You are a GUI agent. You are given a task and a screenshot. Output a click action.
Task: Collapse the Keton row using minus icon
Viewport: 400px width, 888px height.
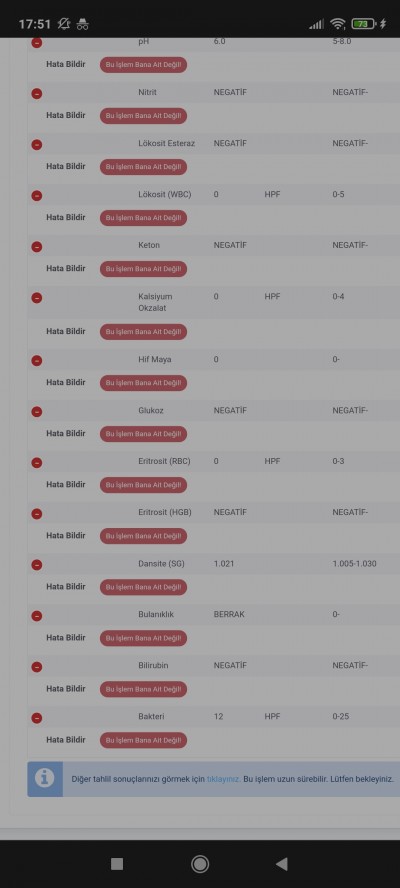coord(37,246)
